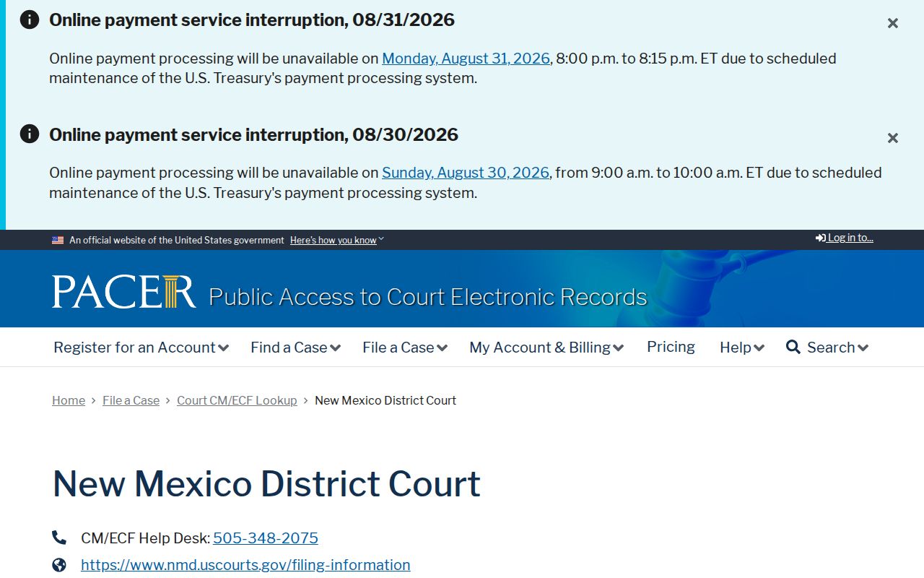Open the Monday, August 31, 2026 link
924x578 pixels.
(x=466, y=59)
